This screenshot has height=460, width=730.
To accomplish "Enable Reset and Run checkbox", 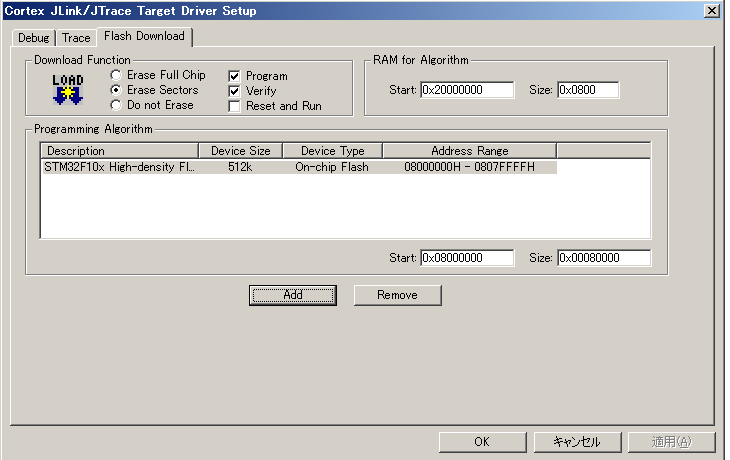I will [234, 106].
